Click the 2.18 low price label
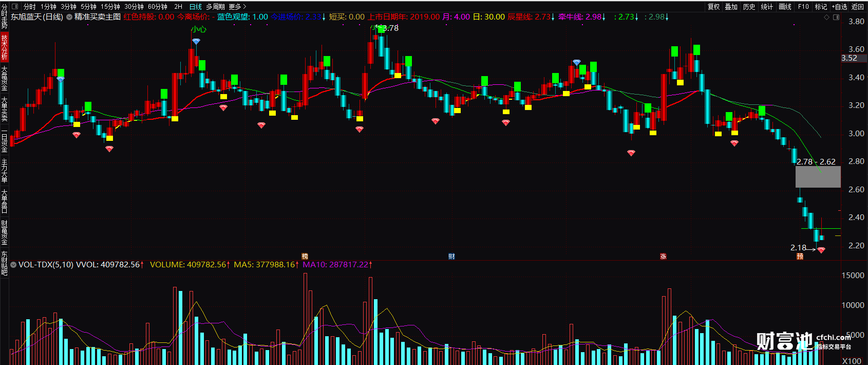The image size is (868, 365). pyautogui.click(x=798, y=248)
